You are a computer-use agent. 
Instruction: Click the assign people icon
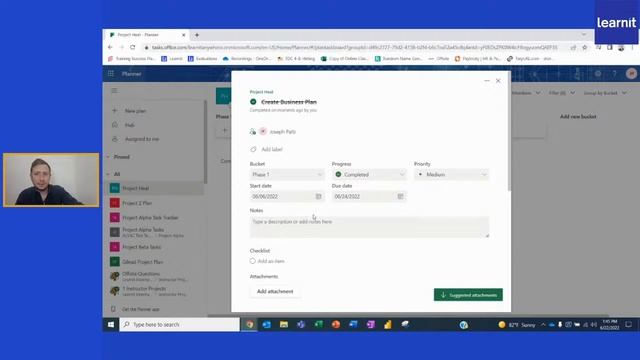coord(253,131)
